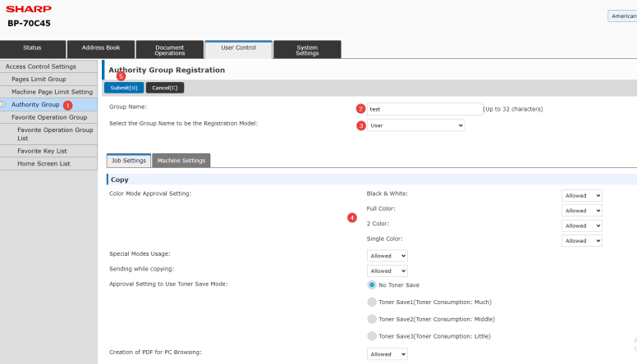Open the Single Color approval dropdown
The height and width of the screenshot is (364, 637).
pyautogui.click(x=581, y=241)
